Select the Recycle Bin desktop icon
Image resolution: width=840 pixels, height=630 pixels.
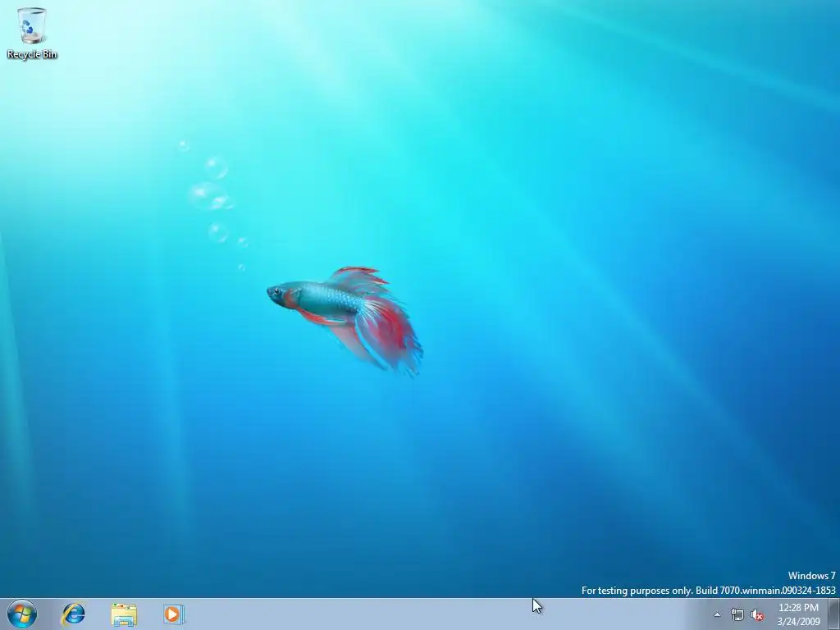32,33
